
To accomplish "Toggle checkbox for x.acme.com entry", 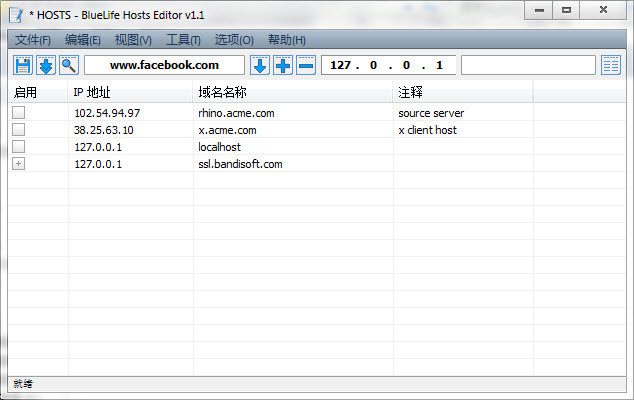I will click(19, 129).
